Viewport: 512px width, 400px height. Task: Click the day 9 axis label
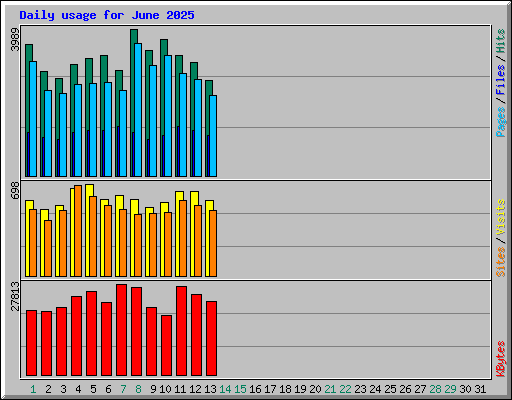click(153, 389)
